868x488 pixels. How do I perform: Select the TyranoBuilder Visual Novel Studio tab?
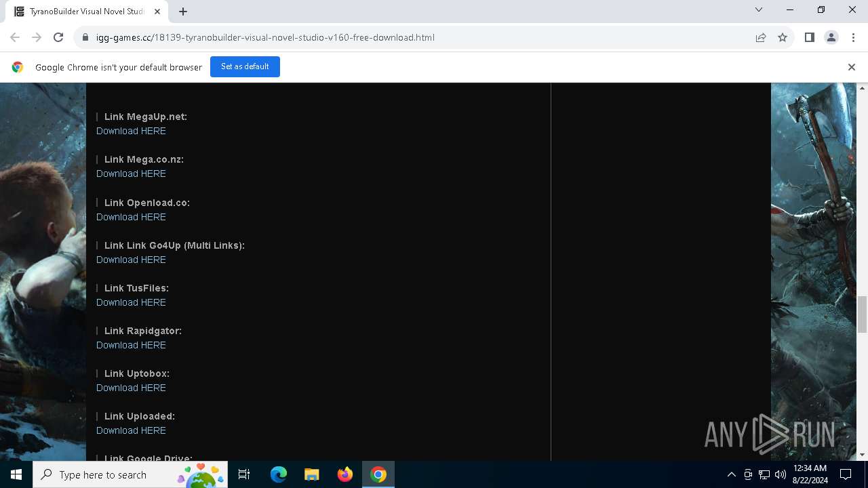pos(86,12)
